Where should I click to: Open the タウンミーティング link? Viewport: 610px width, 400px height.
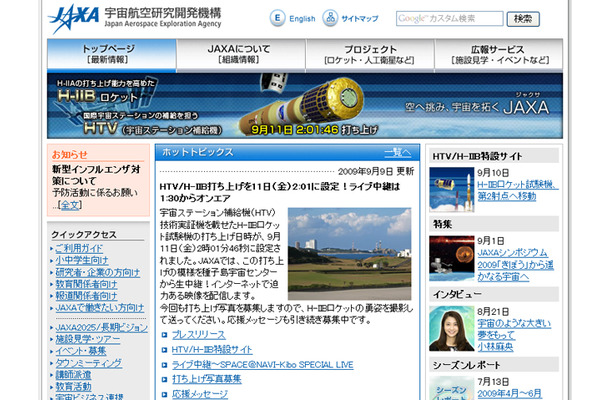89,363
